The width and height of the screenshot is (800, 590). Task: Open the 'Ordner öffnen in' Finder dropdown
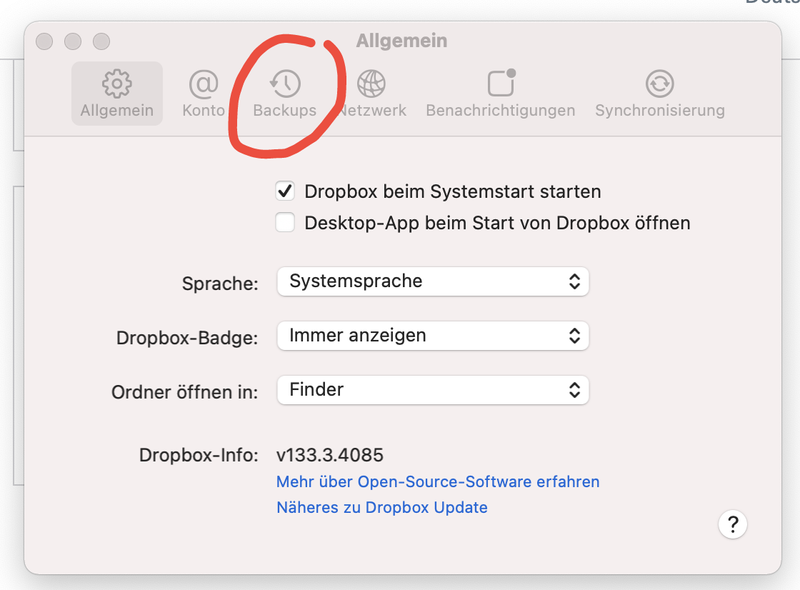(432, 391)
